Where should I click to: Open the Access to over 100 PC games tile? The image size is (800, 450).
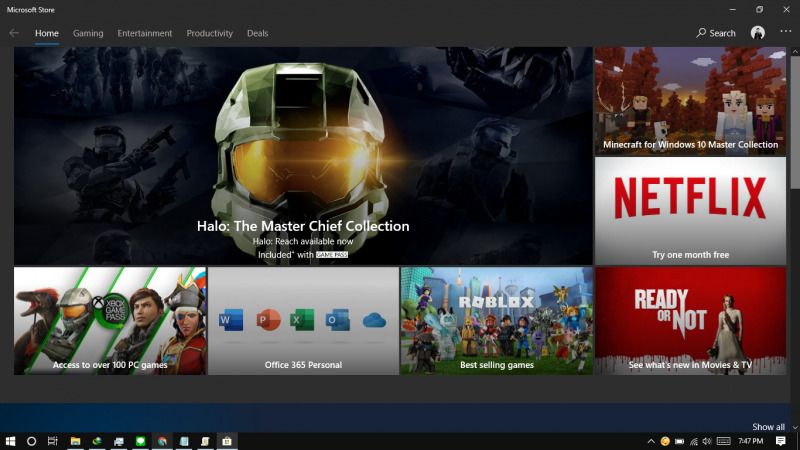pyautogui.click(x=110, y=321)
